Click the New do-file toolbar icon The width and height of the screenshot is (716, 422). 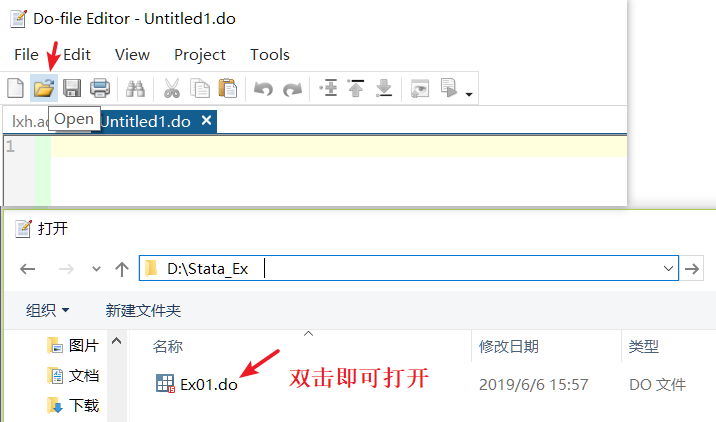pos(16,88)
